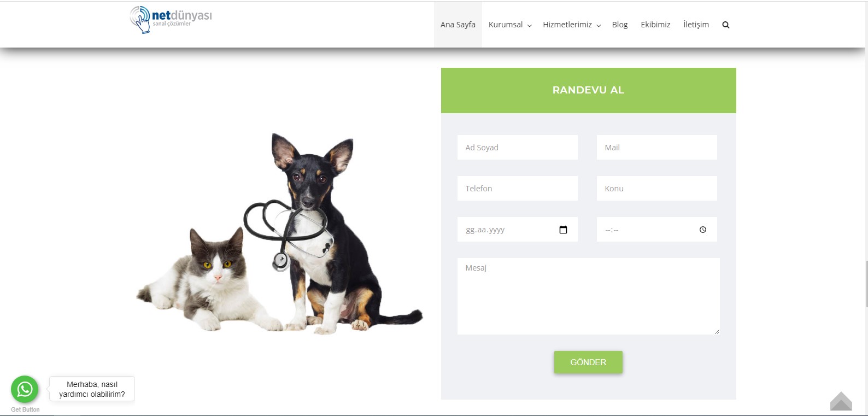Expand the Hizmetlerimiz dropdown menu
Image resolution: width=868 pixels, height=416 pixels.
click(x=571, y=25)
